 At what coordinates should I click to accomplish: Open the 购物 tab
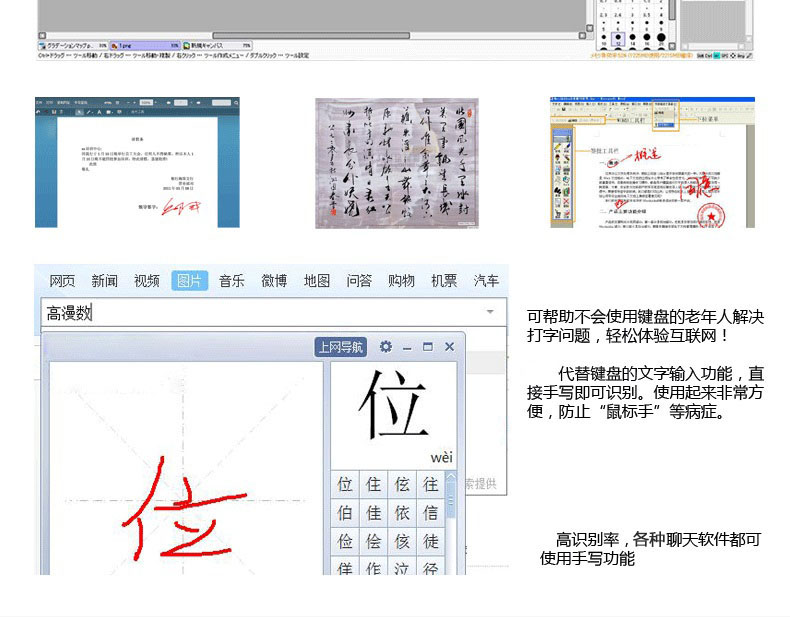(401, 281)
